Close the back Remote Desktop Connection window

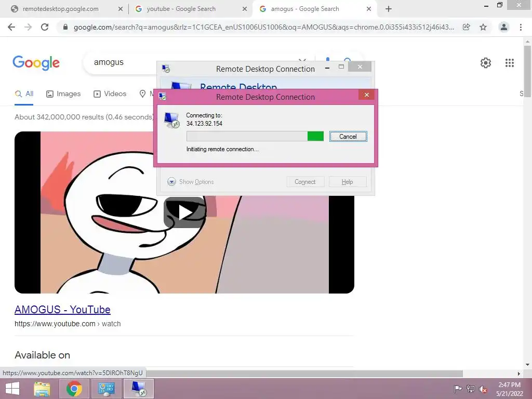pyautogui.click(x=360, y=67)
